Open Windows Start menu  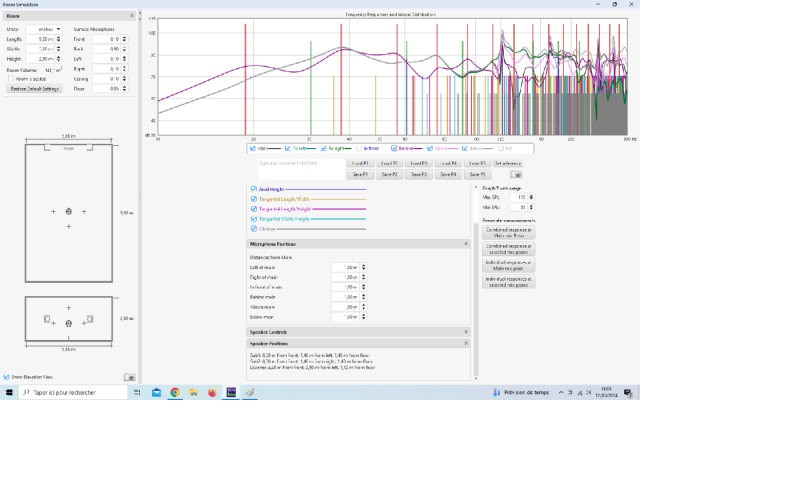(x=9, y=392)
